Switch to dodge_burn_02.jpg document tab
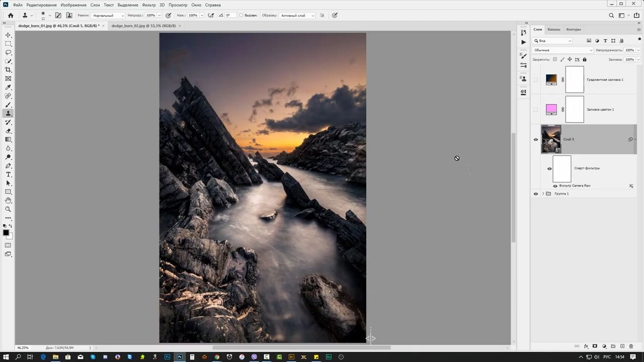 [144, 26]
